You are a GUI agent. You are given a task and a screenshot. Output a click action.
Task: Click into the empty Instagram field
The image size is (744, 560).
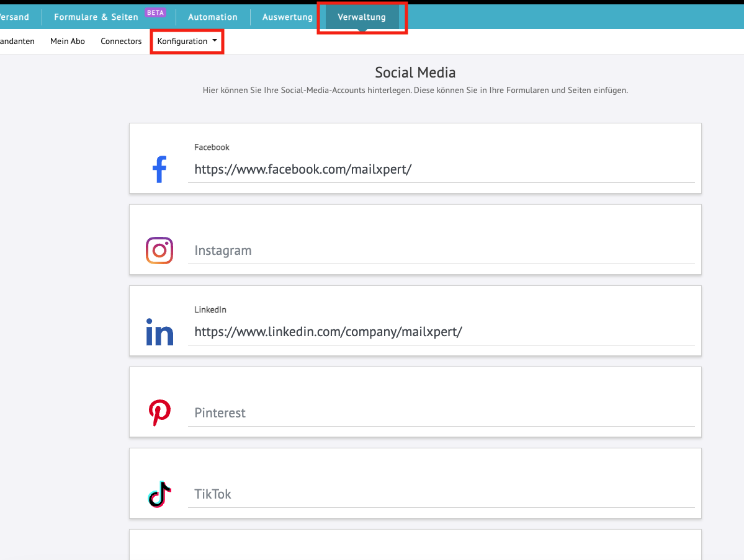pos(441,251)
